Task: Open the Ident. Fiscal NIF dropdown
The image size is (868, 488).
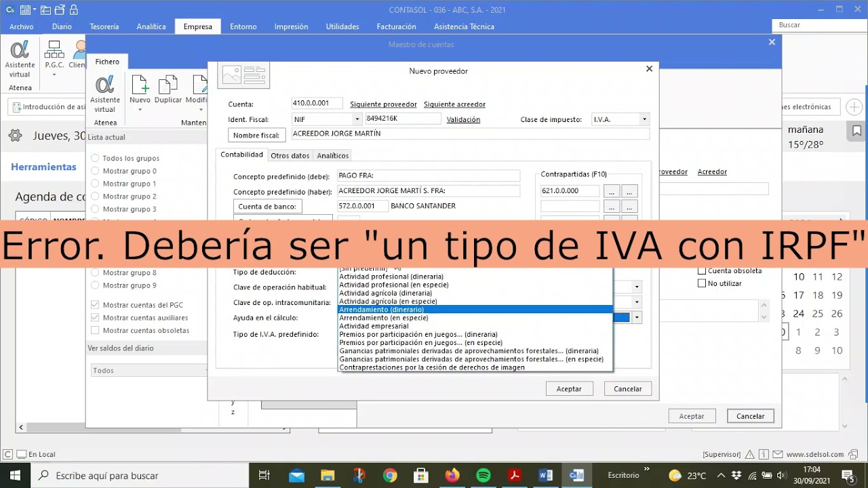Action: pyautogui.click(x=357, y=119)
